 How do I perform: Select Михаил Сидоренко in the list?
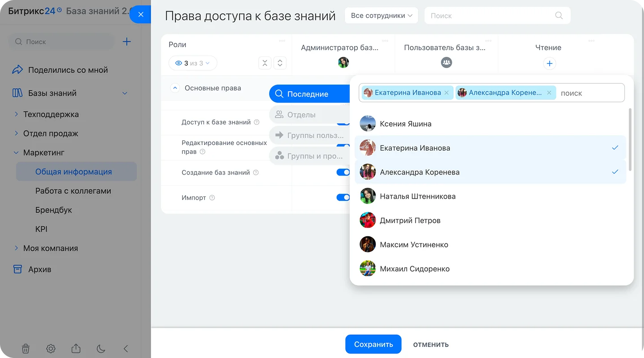click(490, 268)
